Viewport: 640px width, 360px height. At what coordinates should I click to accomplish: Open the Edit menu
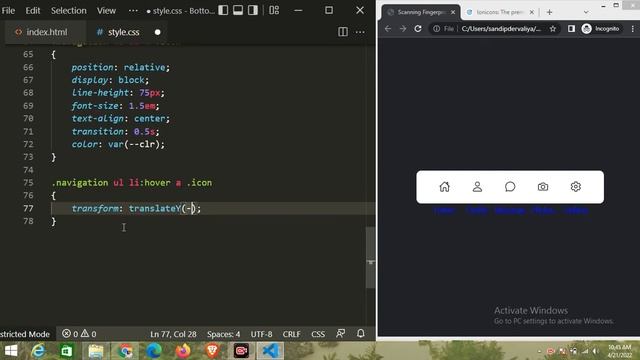(33, 10)
